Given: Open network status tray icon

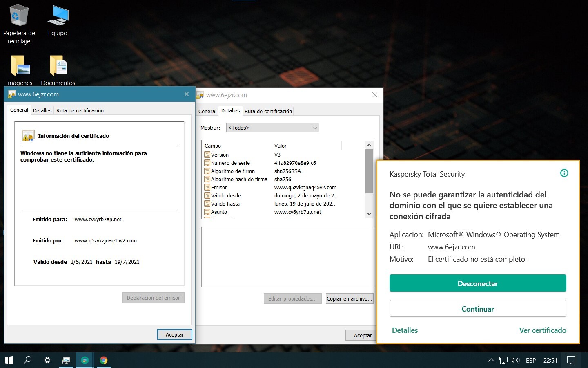Looking at the screenshot, I should (x=503, y=360).
